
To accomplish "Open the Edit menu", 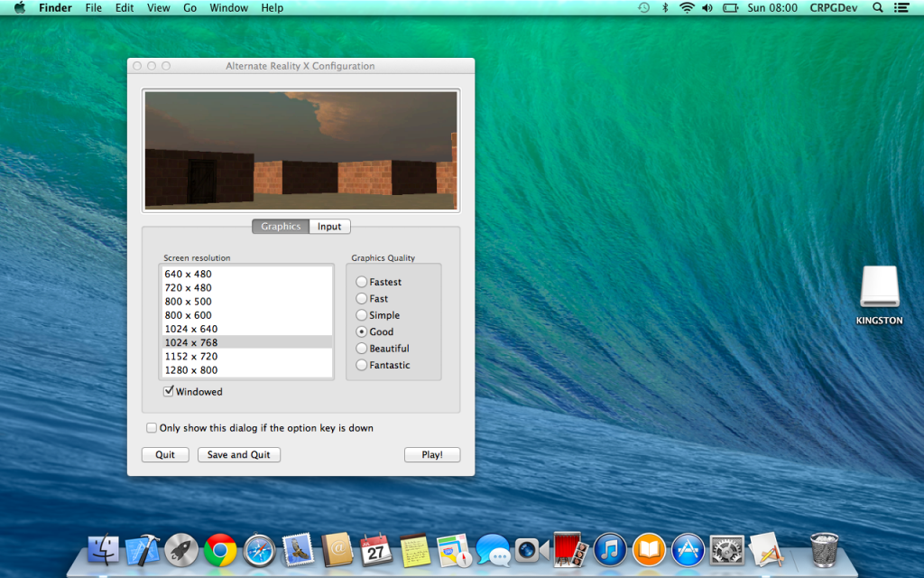I will (x=125, y=7).
